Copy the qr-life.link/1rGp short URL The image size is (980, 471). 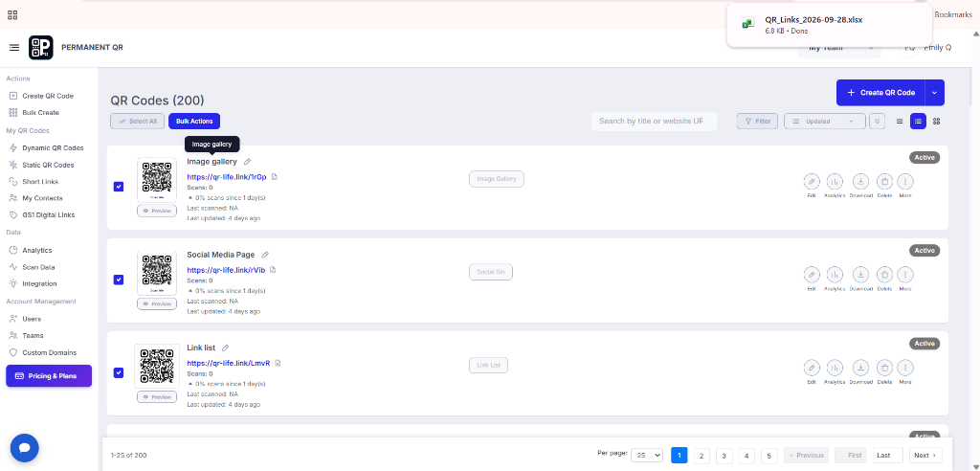point(275,177)
